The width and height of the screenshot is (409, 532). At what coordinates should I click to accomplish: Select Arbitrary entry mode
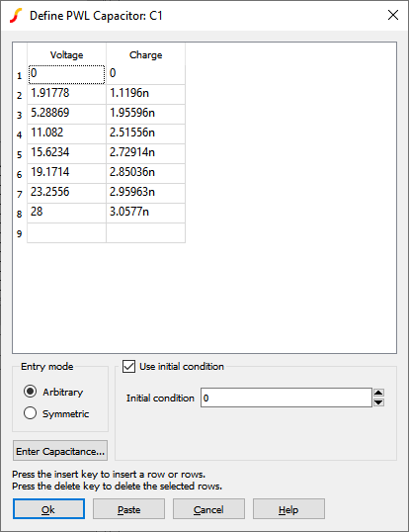point(31,392)
